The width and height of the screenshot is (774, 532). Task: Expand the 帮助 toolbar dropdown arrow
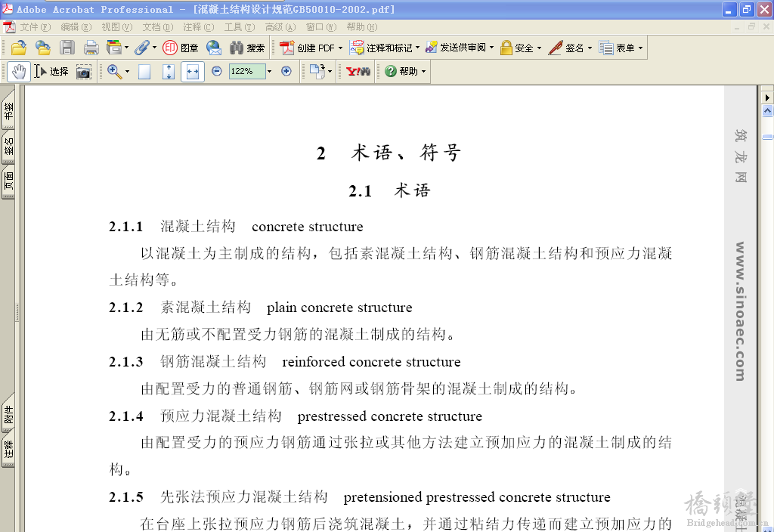pyautogui.click(x=423, y=72)
